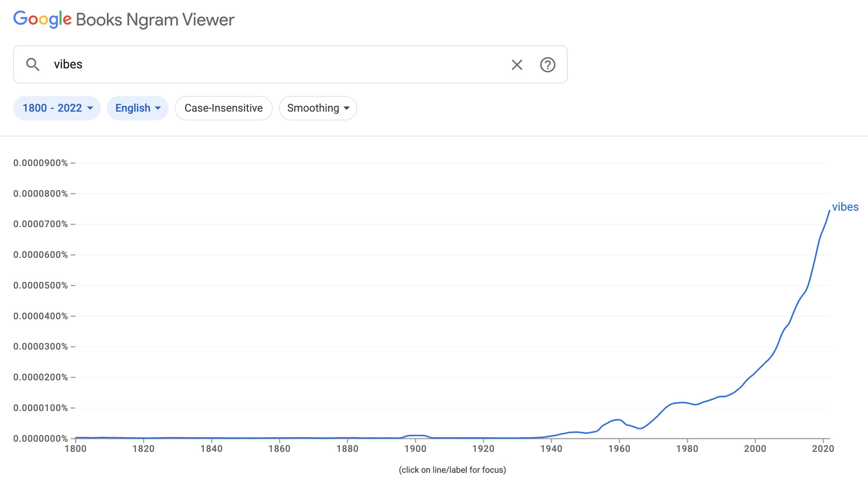Click the Google logo
This screenshot has height=485, width=868.
42,19
